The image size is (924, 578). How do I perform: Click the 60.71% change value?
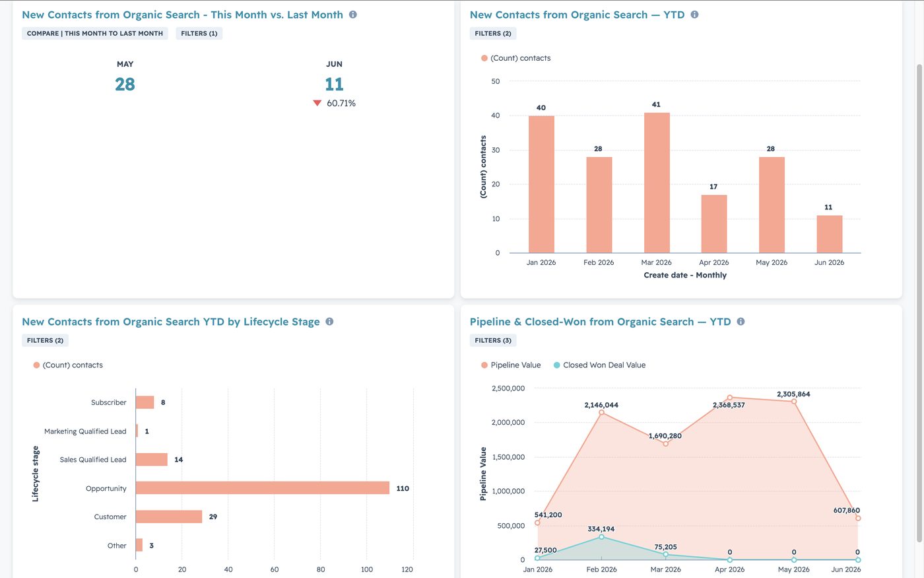tap(341, 103)
